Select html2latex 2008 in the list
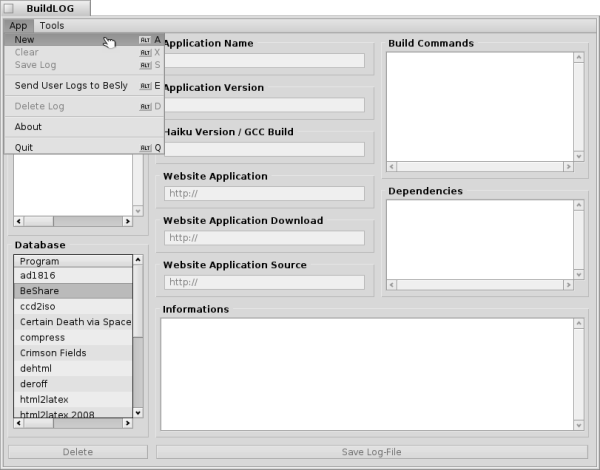Viewport: 600px width, 470px height. tap(72, 414)
